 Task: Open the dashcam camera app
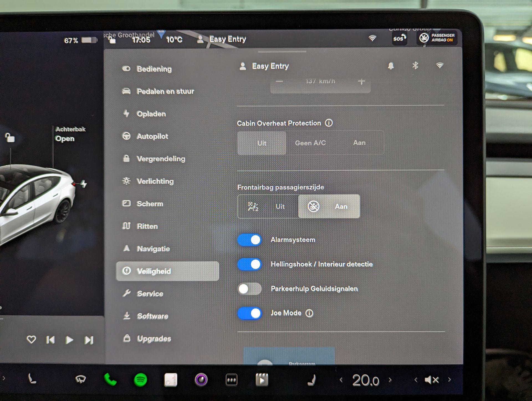point(201,380)
